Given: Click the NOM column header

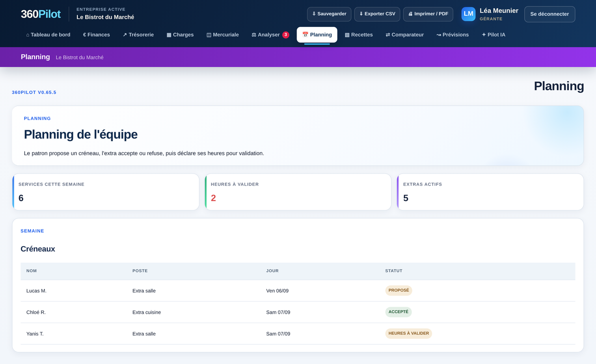Looking at the screenshot, I should point(32,271).
